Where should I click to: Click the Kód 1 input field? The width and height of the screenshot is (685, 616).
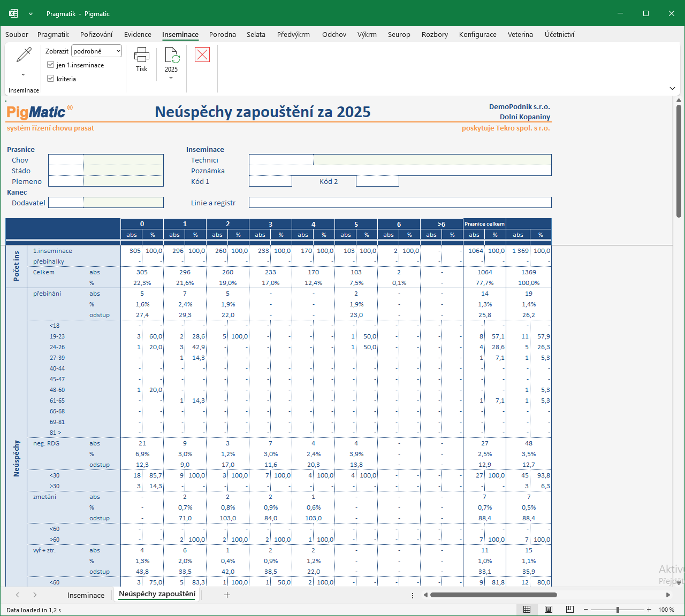tap(270, 181)
